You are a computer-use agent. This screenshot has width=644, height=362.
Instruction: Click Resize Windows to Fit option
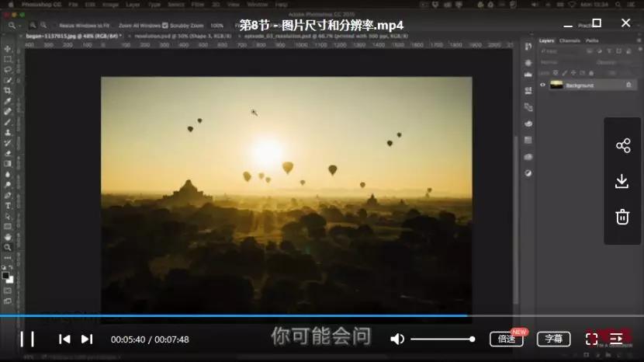pos(85,26)
